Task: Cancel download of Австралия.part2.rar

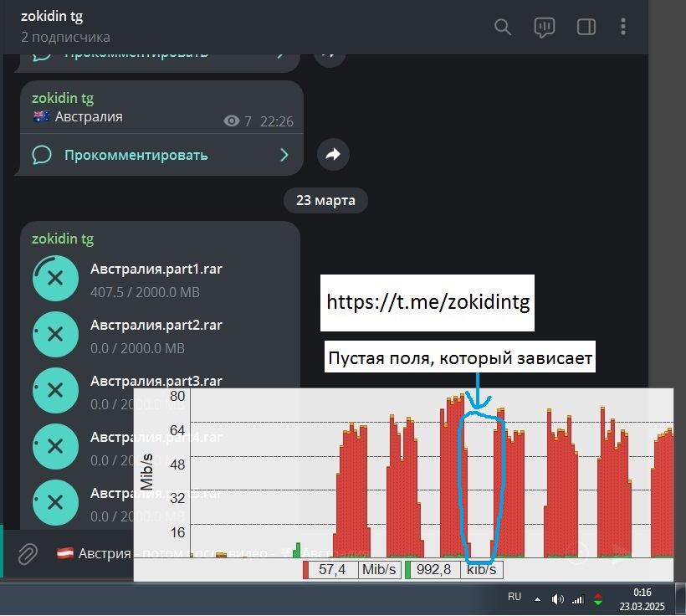Action: (55, 334)
